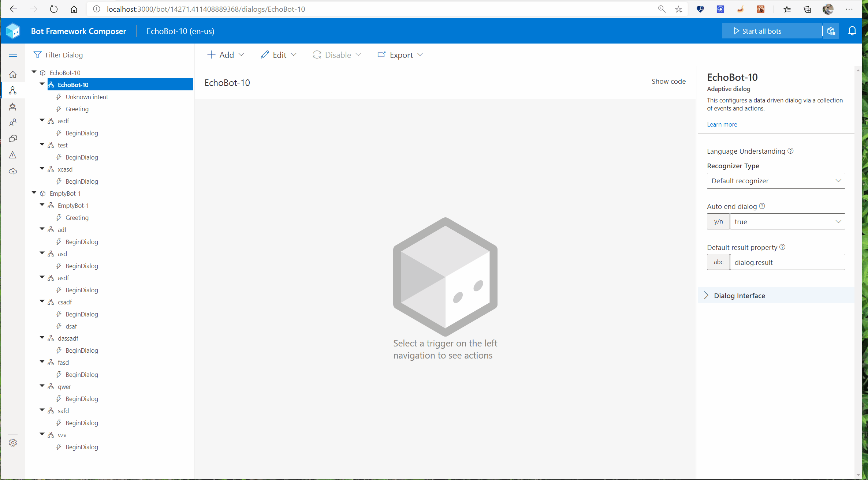Open Bot Responses from the left rail
868x480 pixels.
[x=13, y=106]
